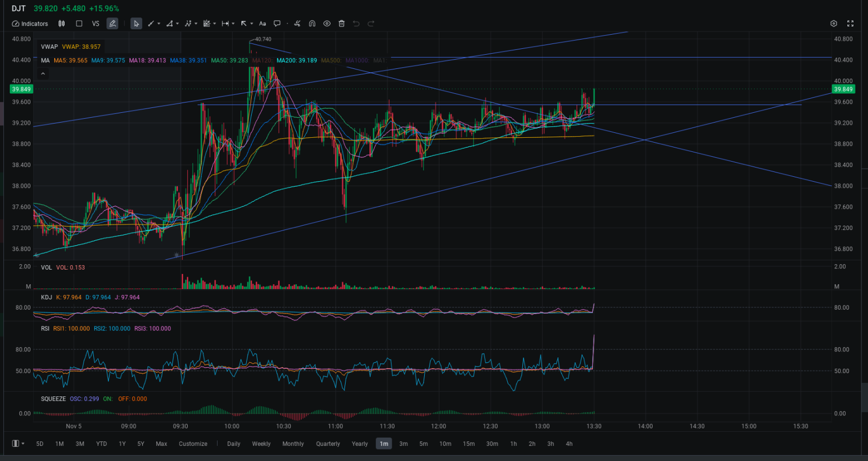This screenshot has width=868, height=461.
Task: Click the MA200: 39.189 legend value
Action: pos(297,61)
